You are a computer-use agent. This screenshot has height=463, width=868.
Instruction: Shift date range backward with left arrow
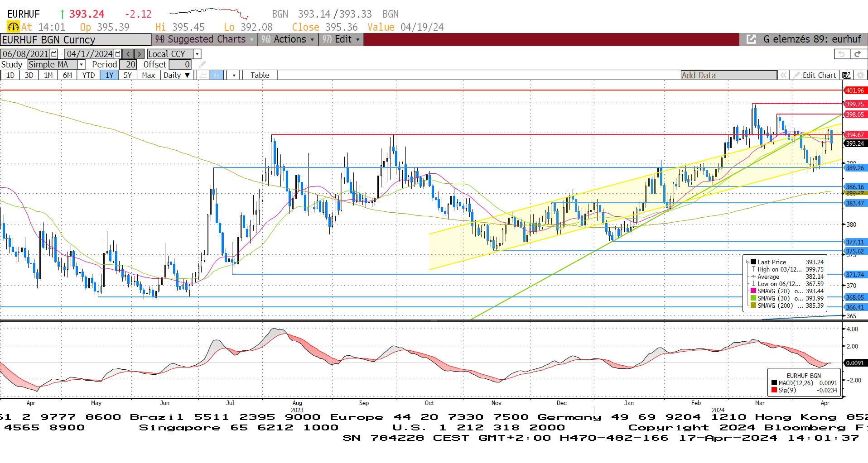click(x=128, y=54)
